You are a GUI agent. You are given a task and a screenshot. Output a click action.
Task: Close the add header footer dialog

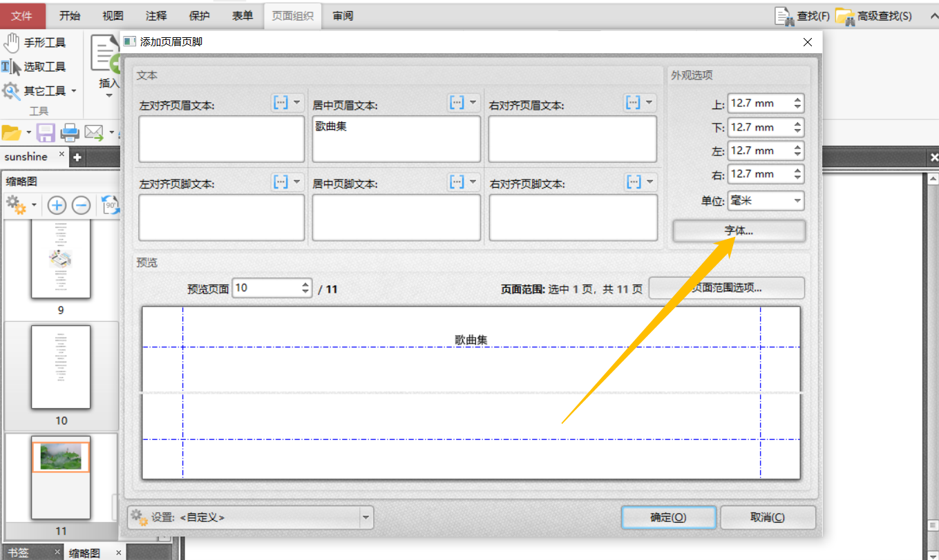[x=807, y=42]
